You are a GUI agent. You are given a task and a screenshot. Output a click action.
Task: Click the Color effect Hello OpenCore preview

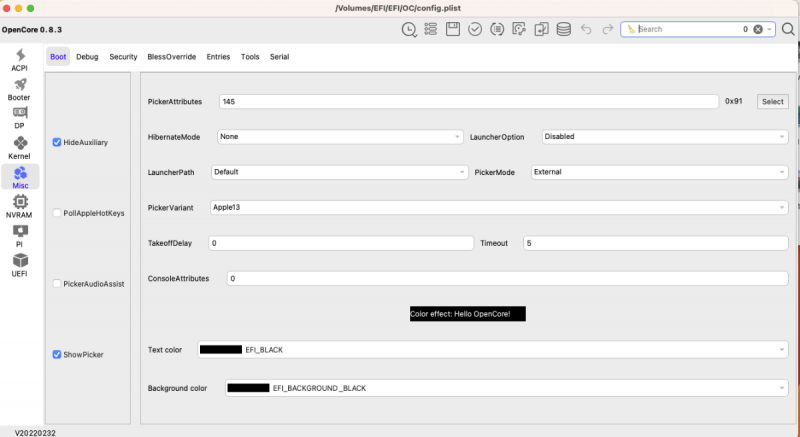point(468,314)
